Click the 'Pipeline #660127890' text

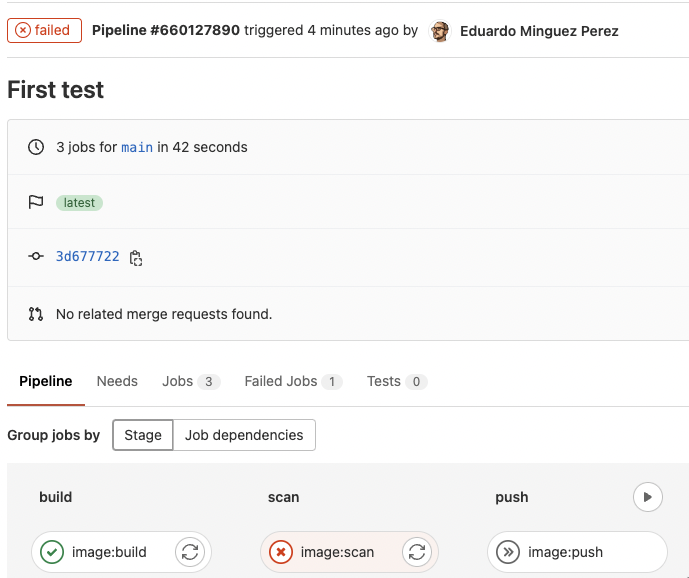[x=166, y=30]
